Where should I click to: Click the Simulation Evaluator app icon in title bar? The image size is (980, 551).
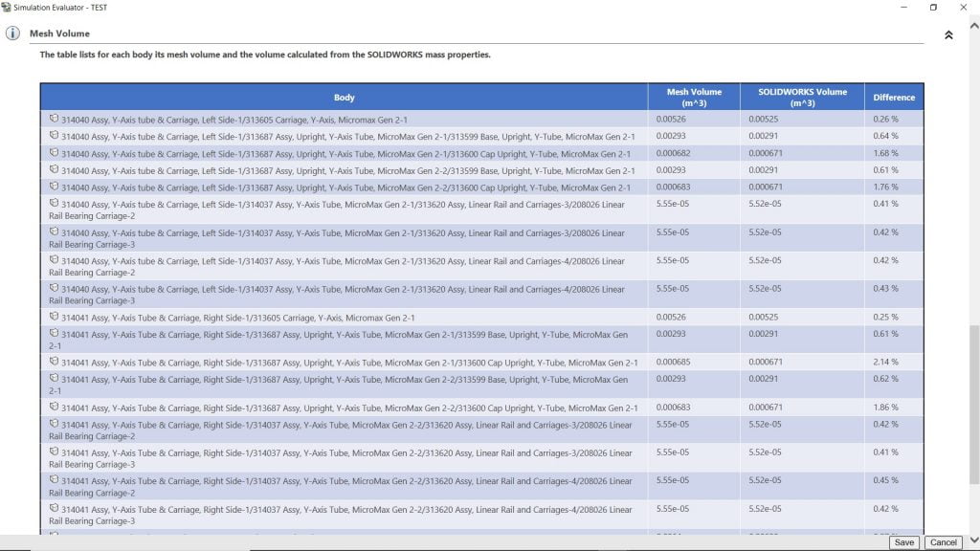(7, 7)
